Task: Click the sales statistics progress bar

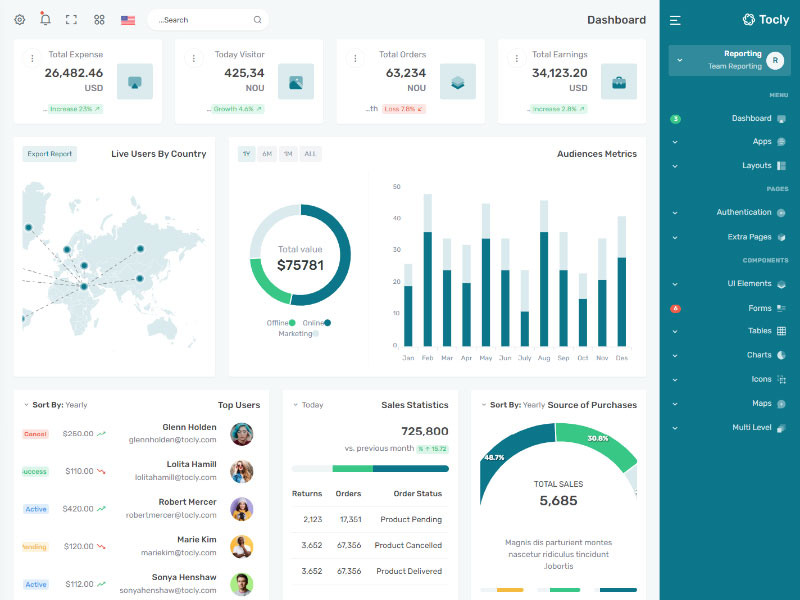Action: click(x=370, y=468)
